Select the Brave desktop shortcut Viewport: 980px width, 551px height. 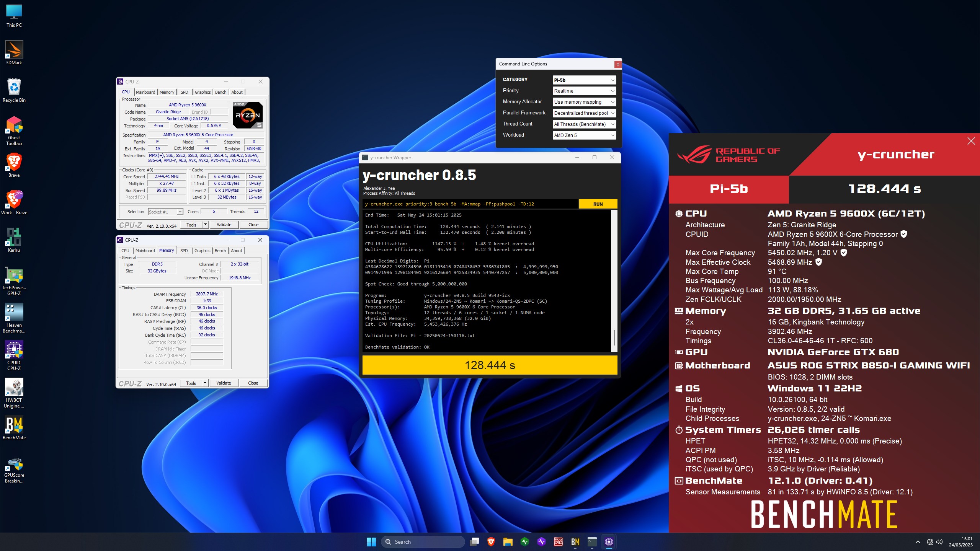14,165
